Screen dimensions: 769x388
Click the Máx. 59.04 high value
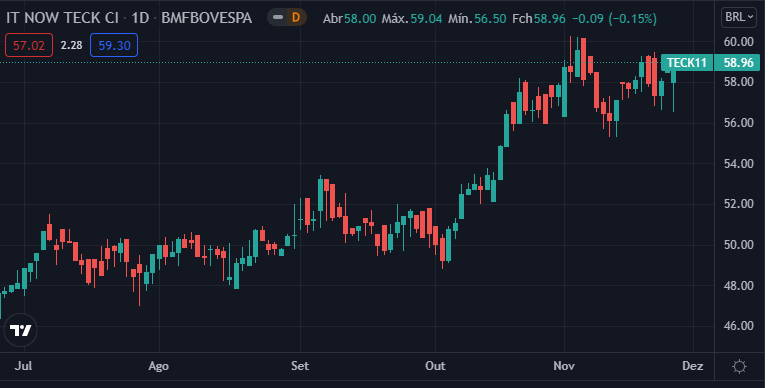click(412, 19)
